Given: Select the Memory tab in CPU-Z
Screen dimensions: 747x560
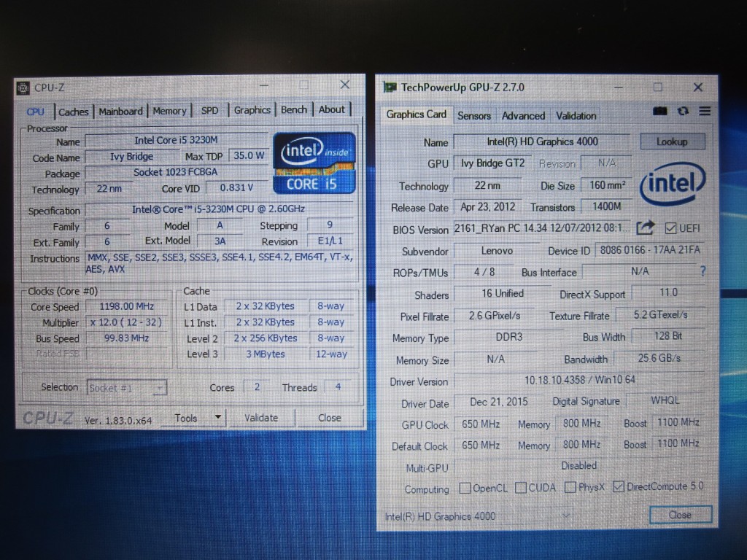Looking at the screenshot, I should click(169, 111).
